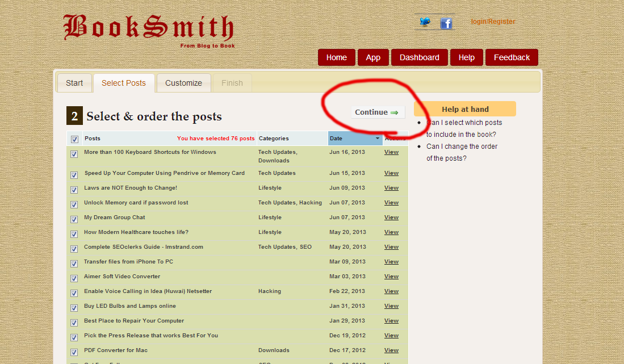Viewport: 624px width, 364px height.
Task: Click the Continue button
Action: click(x=378, y=112)
